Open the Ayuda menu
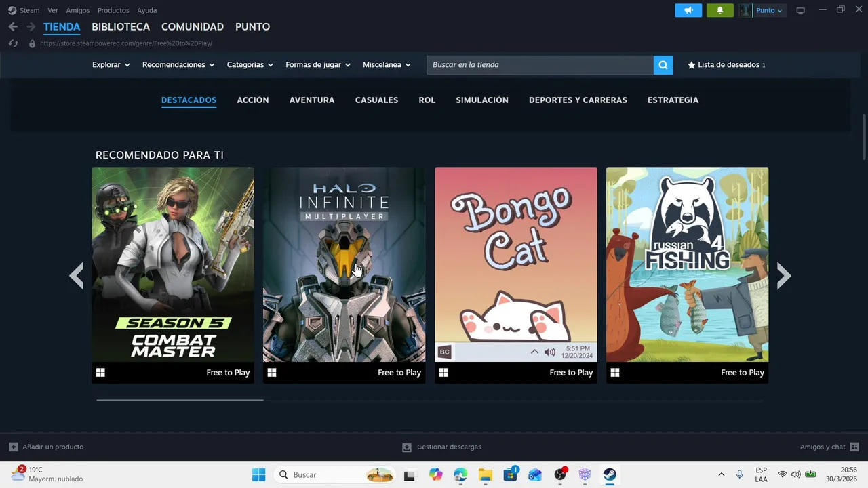Image resolution: width=868 pixels, height=488 pixels. coord(147,10)
